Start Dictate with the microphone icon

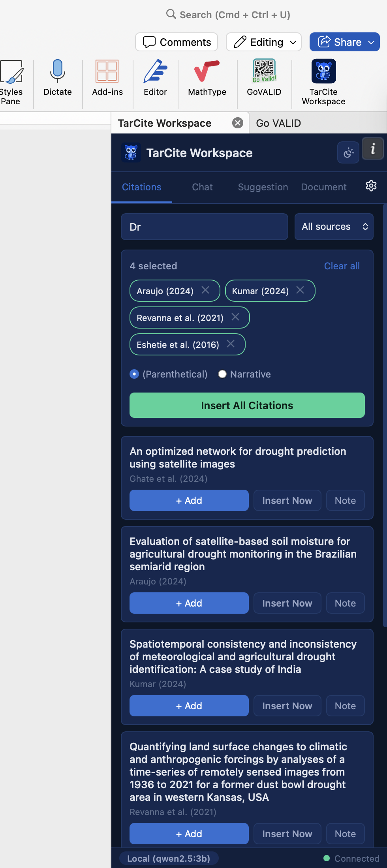coord(58,78)
